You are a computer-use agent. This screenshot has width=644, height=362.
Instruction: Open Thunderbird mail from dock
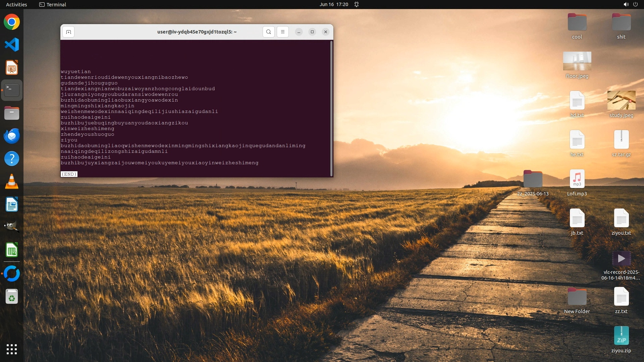point(12,136)
